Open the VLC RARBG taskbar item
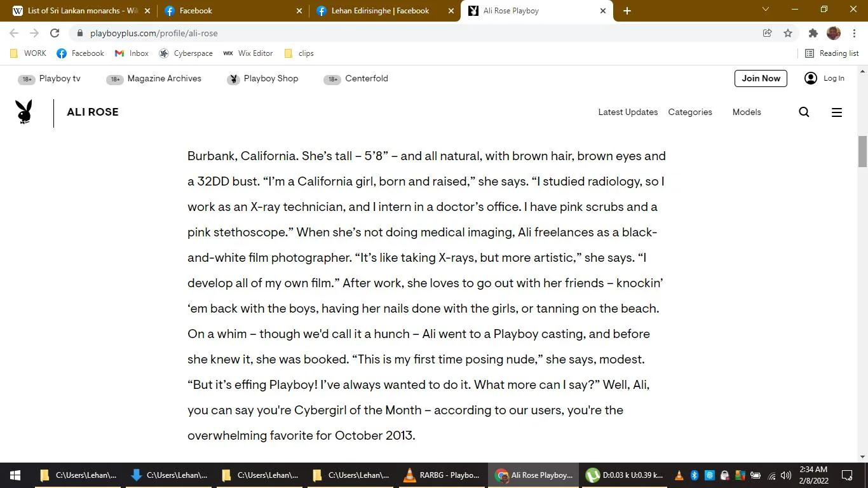 coord(442,475)
